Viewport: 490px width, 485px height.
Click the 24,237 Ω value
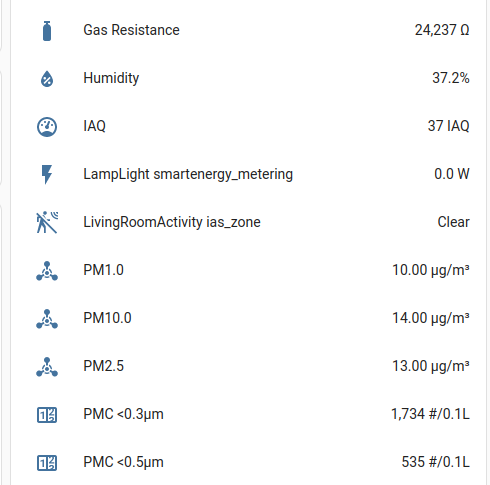(x=442, y=30)
